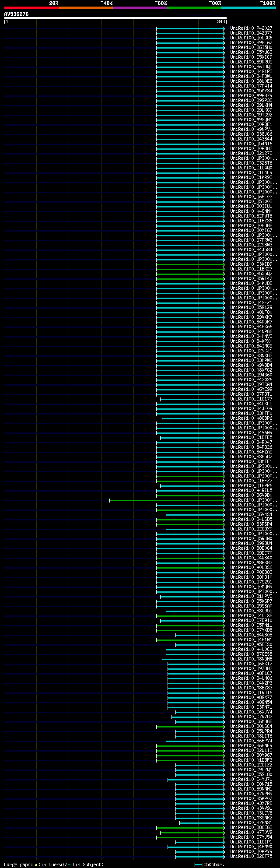Select the UniRef100_A7P4I4 label
Viewport: 280px width, 868px height.
point(251,86)
